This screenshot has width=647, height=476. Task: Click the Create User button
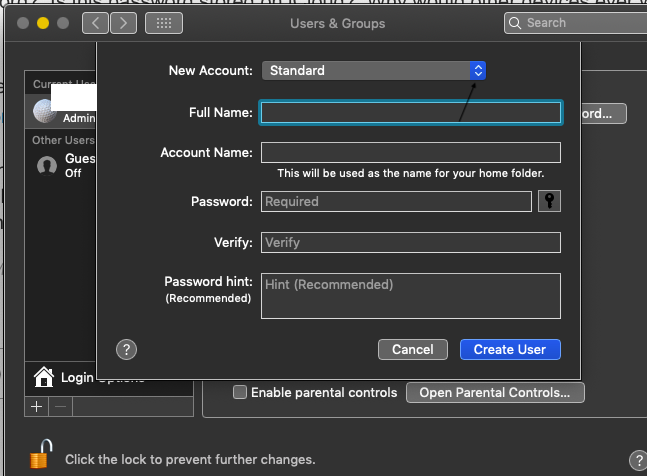click(x=510, y=349)
